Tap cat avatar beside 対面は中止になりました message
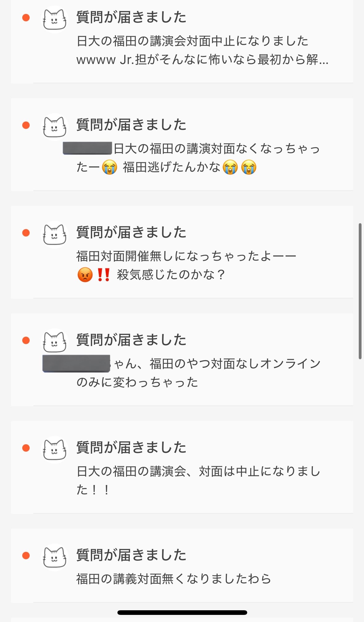This screenshot has width=364, height=622. pyautogui.click(x=55, y=449)
